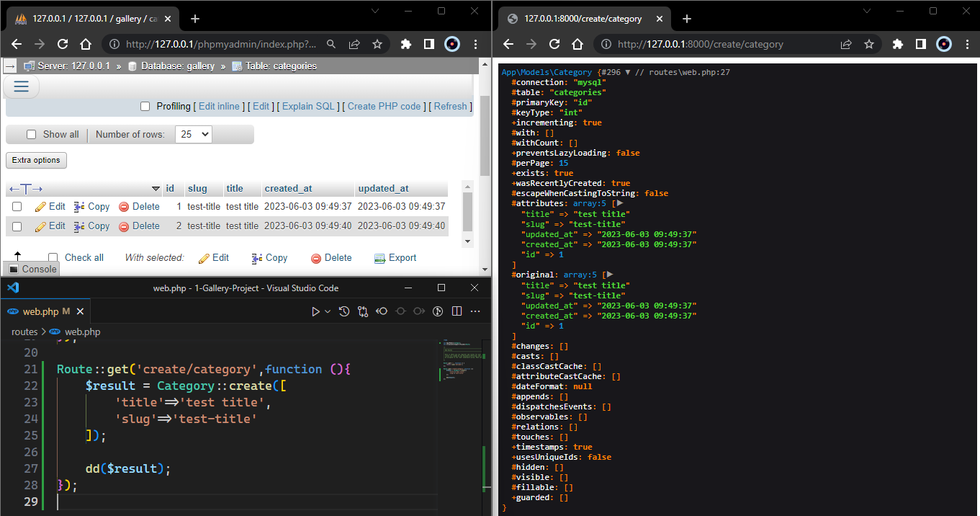Click the Create PHP code link

[384, 106]
